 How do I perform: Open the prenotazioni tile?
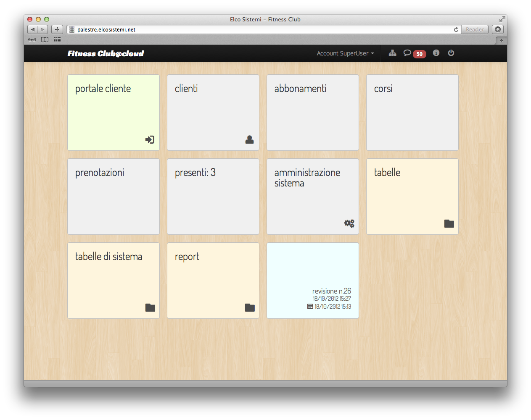point(114,197)
